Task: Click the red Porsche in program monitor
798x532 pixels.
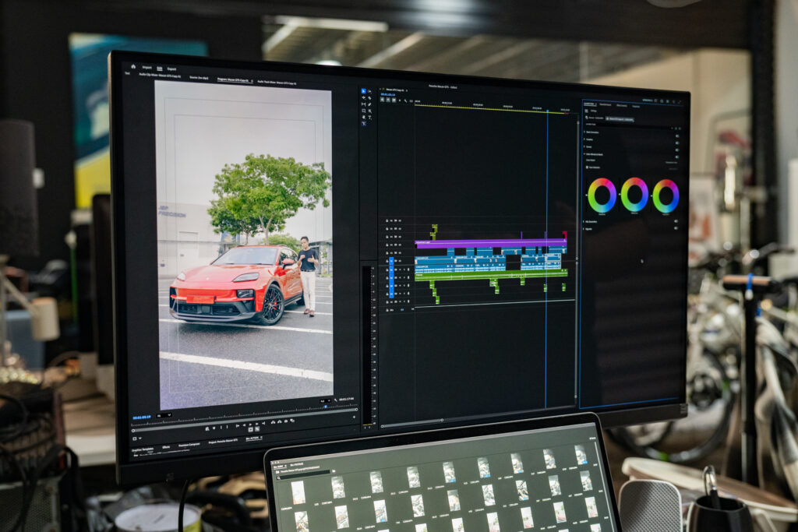Action: click(237, 285)
